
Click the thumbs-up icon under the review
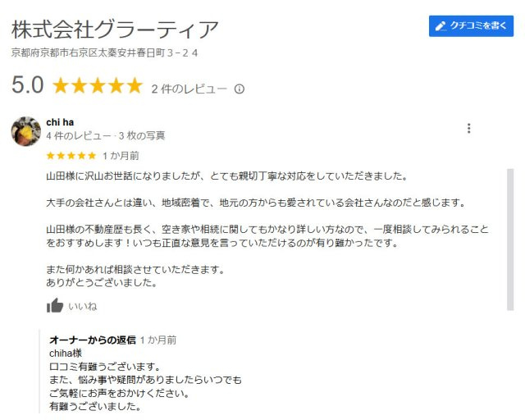tap(55, 306)
